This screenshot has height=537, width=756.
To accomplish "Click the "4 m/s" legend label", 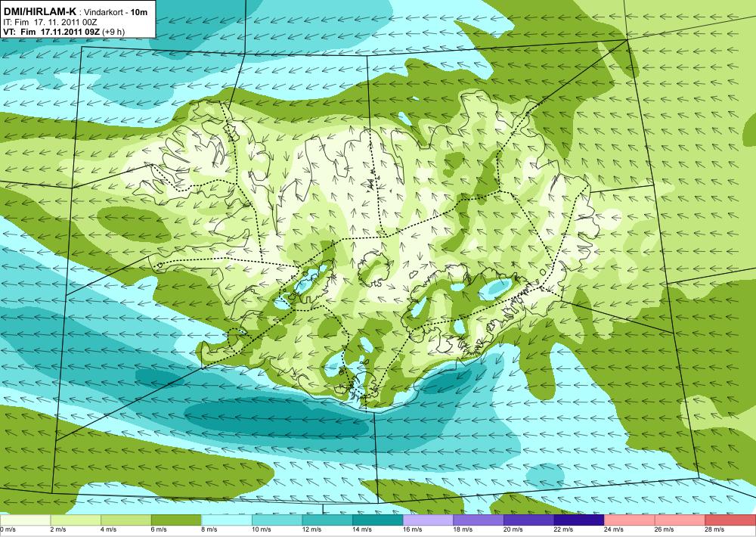I will [108, 529].
